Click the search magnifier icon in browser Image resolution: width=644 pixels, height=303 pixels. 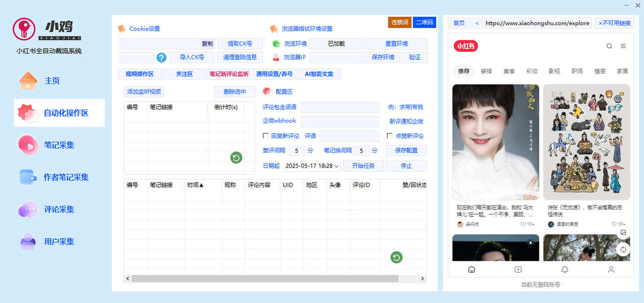tap(609, 46)
